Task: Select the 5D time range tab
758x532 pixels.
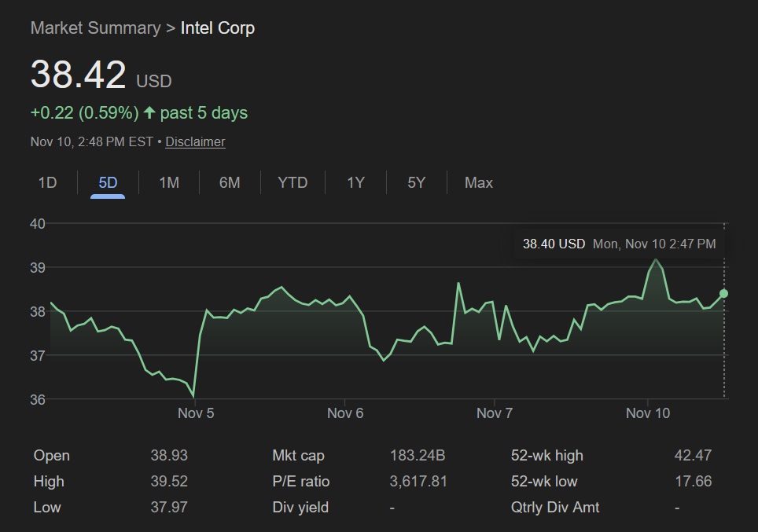Action: pos(108,183)
